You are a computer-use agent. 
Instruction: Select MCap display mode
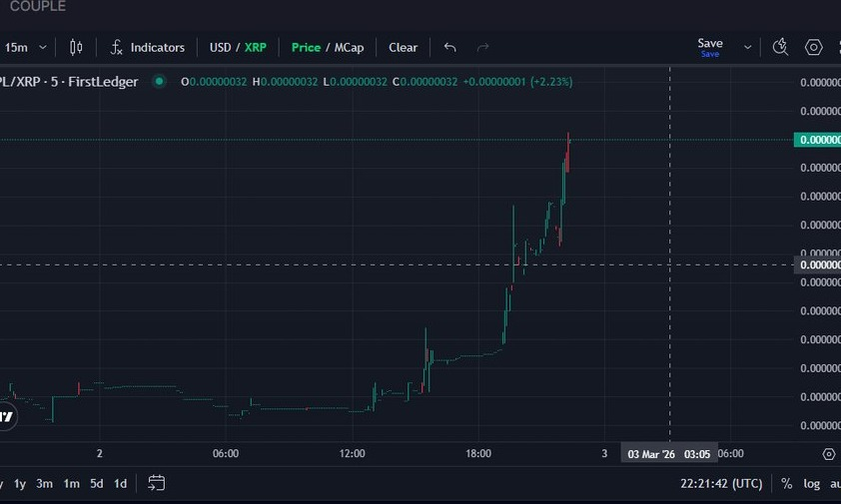coord(350,48)
